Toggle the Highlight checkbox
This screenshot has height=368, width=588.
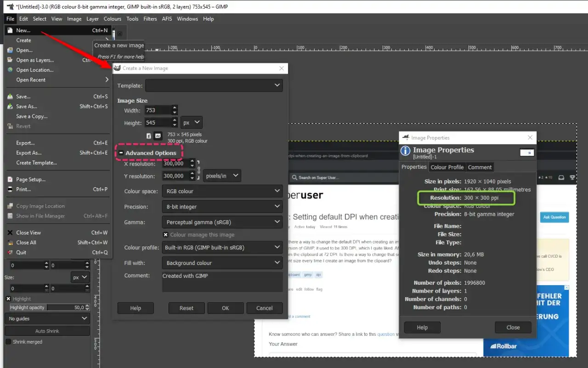(x=8, y=299)
